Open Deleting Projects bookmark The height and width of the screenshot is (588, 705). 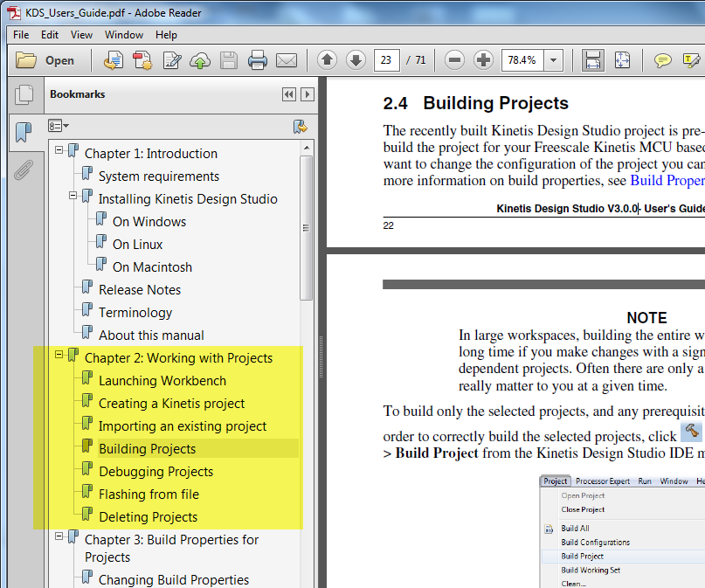point(148,516)
